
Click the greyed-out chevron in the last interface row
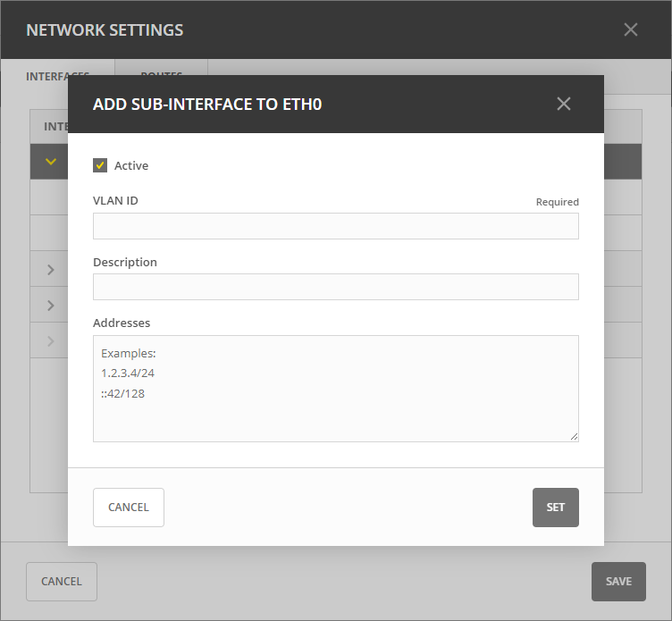(51, 341)
